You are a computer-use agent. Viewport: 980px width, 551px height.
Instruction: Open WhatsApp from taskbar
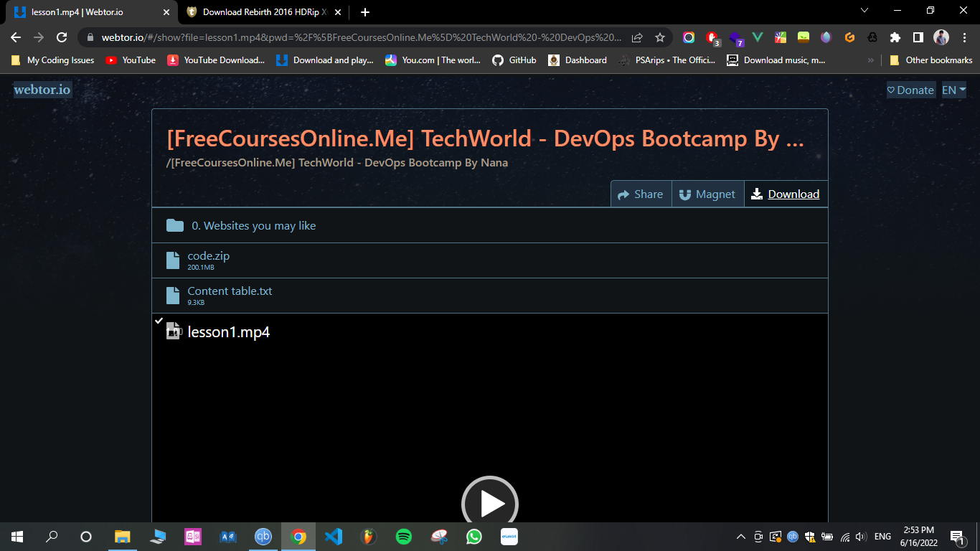474,536
